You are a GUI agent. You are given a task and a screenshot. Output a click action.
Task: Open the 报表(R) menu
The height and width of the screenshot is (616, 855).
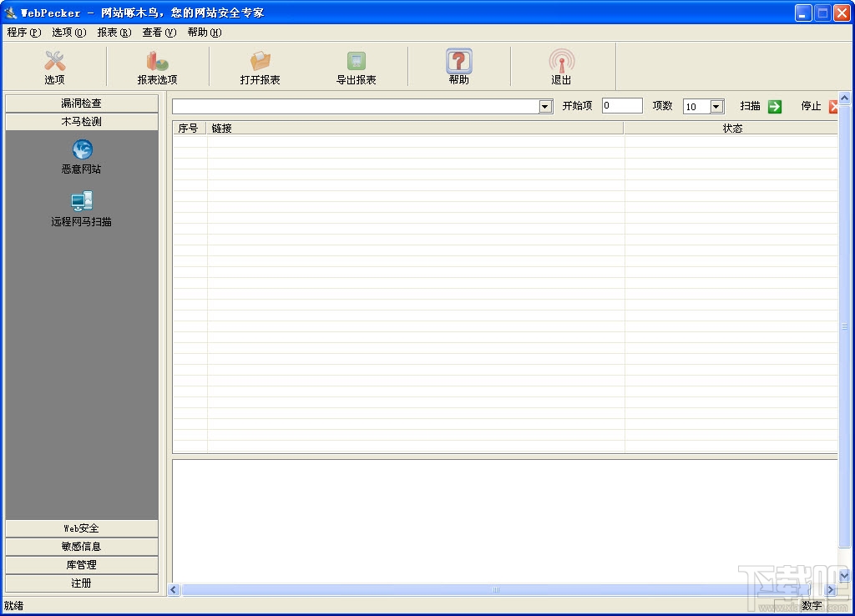tap(114, 33)
